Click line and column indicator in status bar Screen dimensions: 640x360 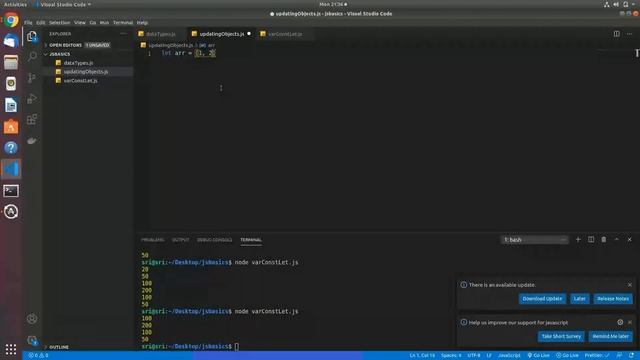click(x=422, y=356)
